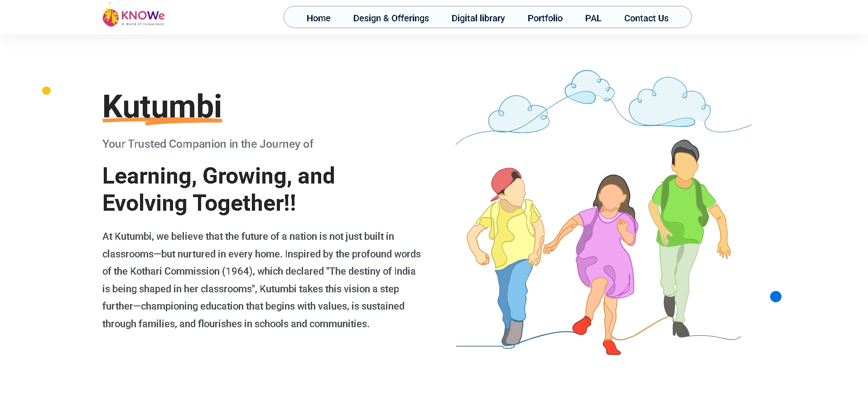
Task: Click the 'Learning, Growing, and Evolving Together' headline
Action: click(218, 189)
